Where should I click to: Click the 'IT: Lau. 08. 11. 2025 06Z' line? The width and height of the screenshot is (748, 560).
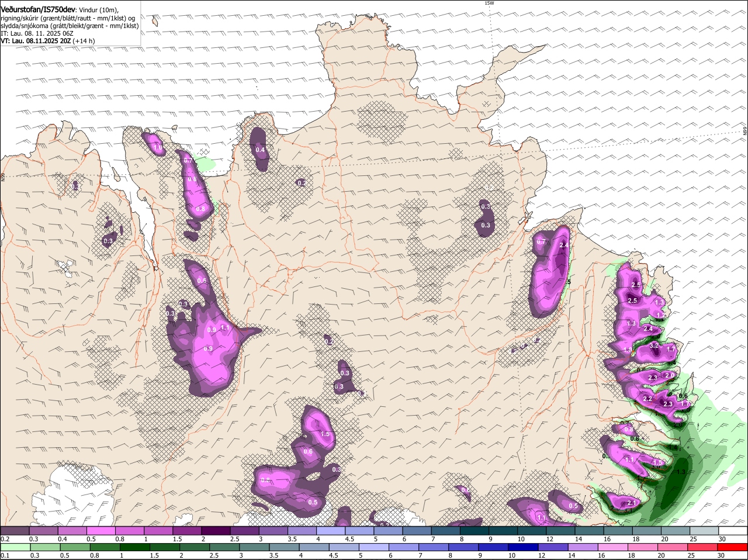click(37, 33)
